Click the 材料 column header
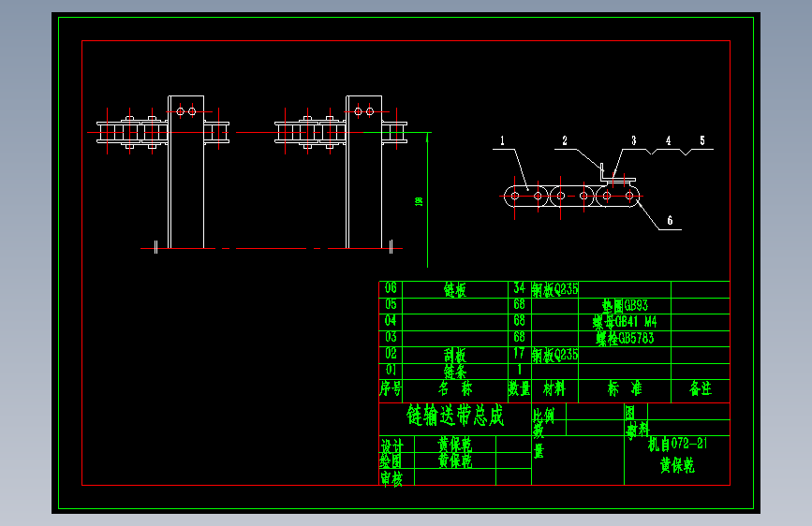This screenshot has width=812, height=526. (x=554, y=388)
